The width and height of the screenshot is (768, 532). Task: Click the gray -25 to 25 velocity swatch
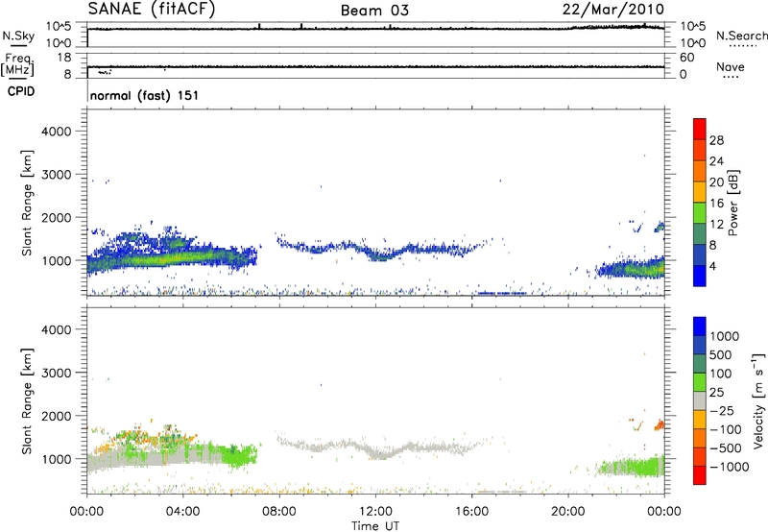(x=700, y=400)
